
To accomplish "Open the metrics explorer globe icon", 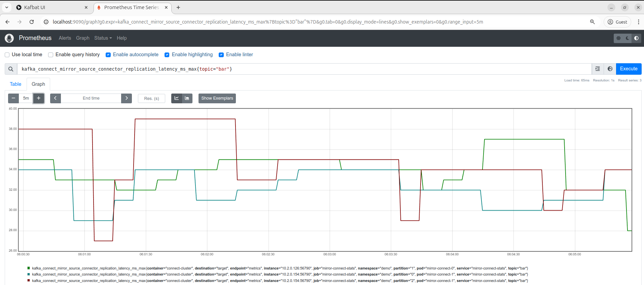I will 610,69.
